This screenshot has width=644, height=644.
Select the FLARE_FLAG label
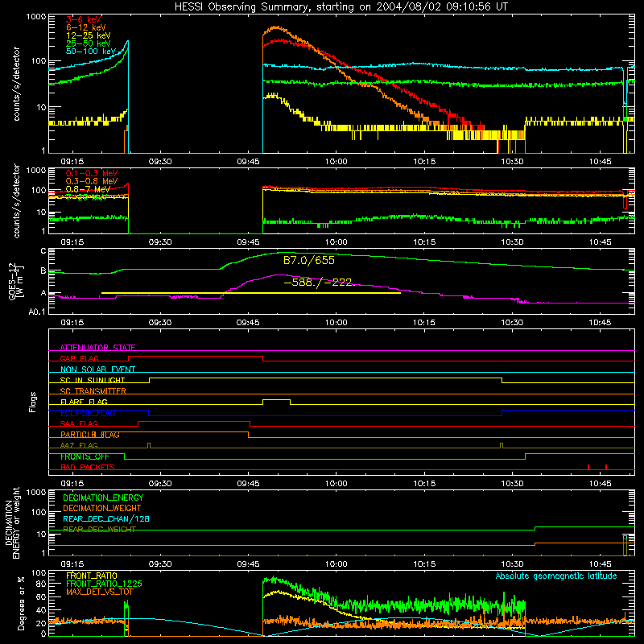click(x=84, y=402)
